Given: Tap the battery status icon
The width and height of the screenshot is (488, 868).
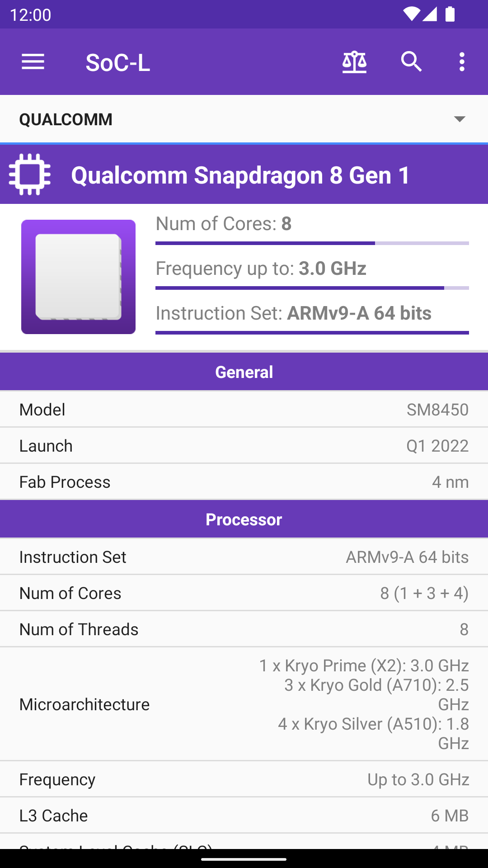Looking at the screenshot, I should click(450, 14).
